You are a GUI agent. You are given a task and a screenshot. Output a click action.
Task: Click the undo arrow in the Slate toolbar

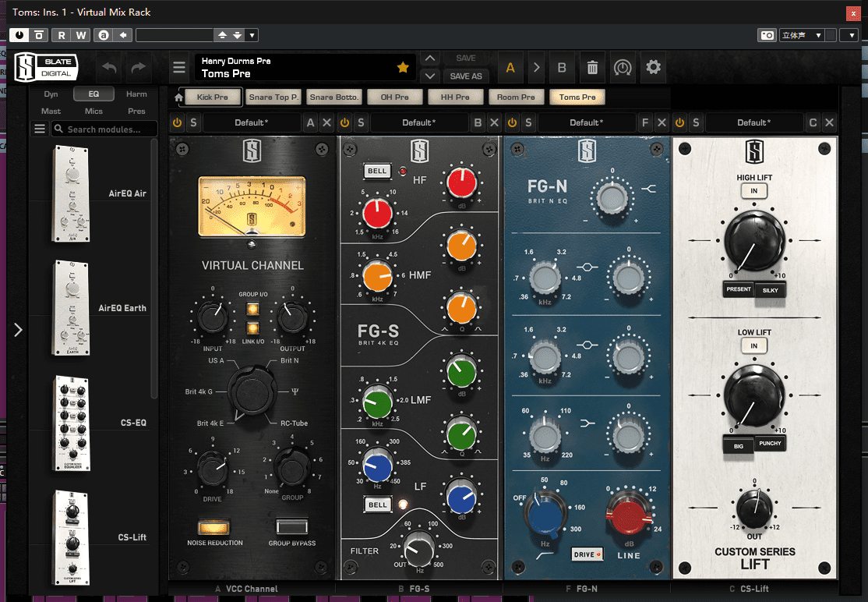[109, 68]
